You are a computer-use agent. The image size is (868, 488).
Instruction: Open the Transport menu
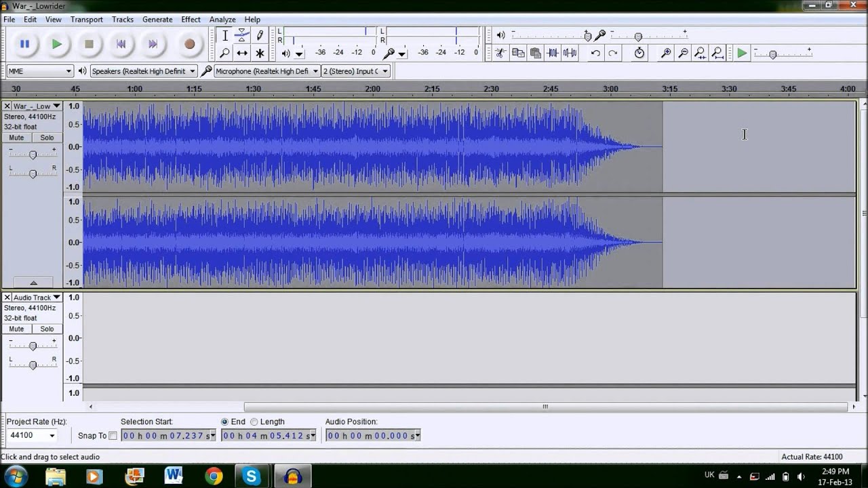87,20
